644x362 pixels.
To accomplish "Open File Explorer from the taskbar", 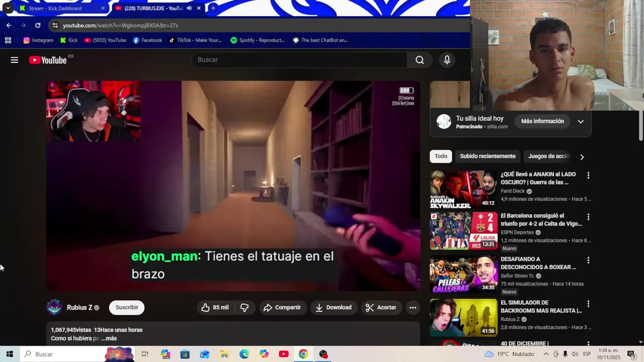I will pos(224,354).
